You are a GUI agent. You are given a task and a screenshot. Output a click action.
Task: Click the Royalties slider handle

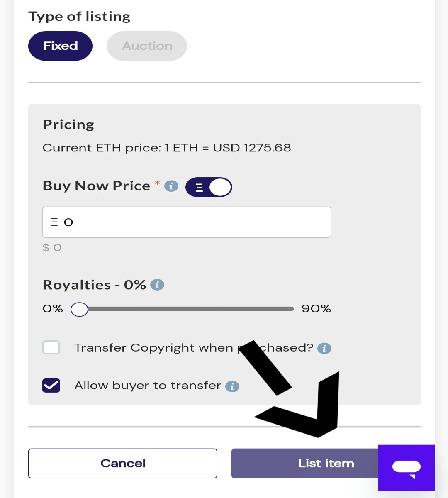point(79,309)
